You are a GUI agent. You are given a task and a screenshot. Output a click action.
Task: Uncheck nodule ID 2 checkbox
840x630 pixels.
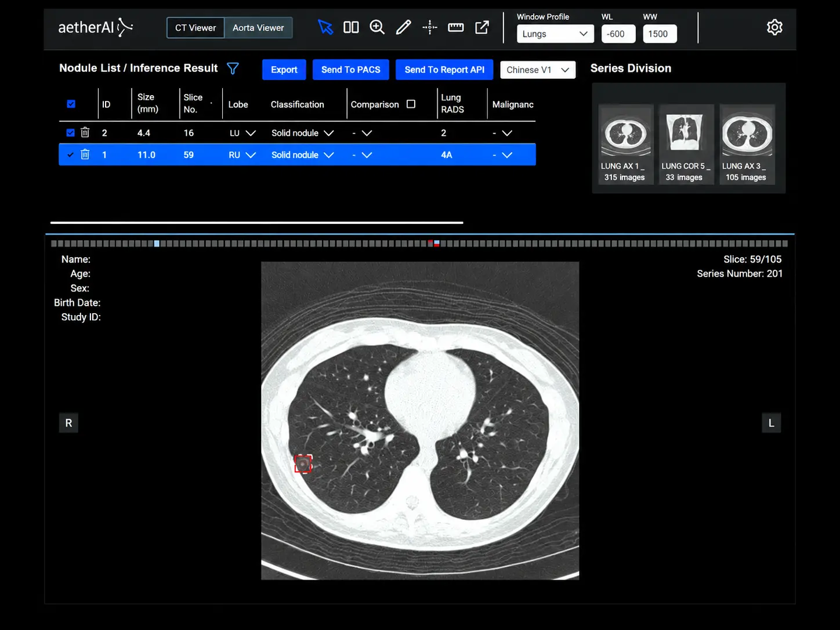71,133
